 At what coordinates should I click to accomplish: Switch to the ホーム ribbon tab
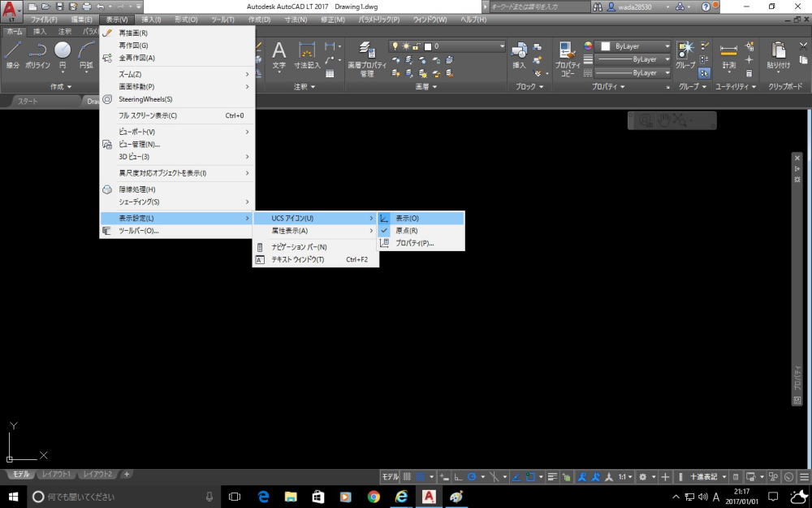(x=14, y=32)
